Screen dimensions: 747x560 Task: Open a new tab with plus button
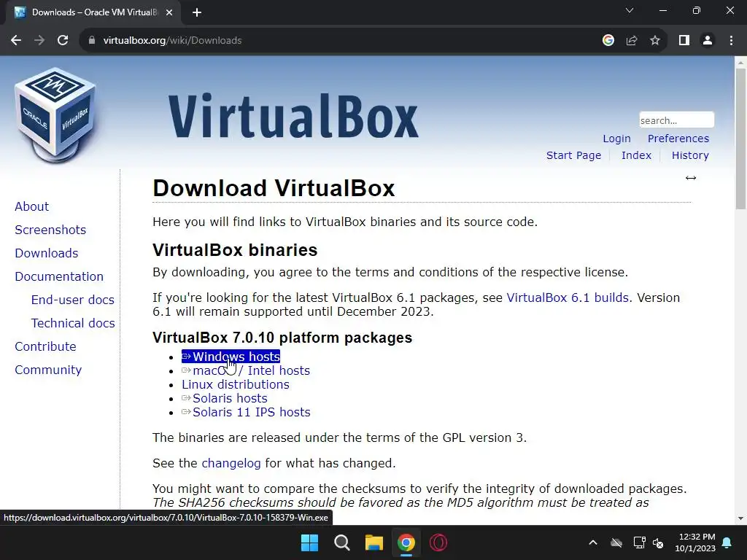click(x=197, y=12)
